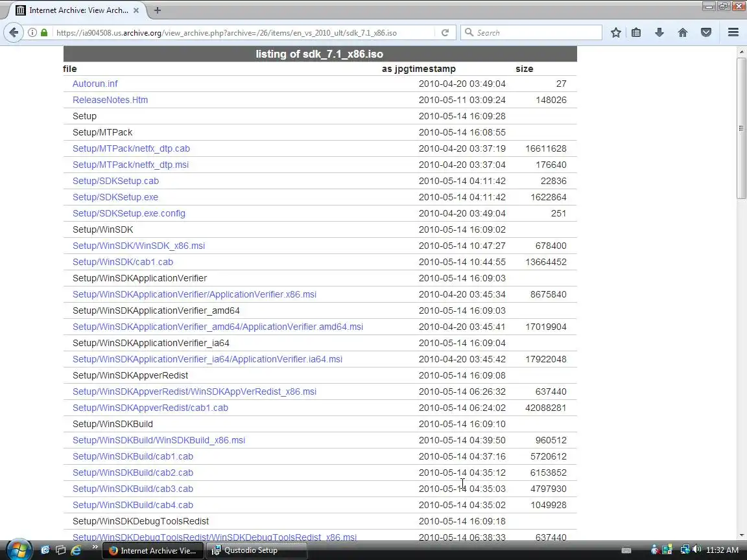This screenshot has height=560, width=747.
Task: Open Setup/WinSDKBuild/cab1.cab link
Action: [133, 456]
